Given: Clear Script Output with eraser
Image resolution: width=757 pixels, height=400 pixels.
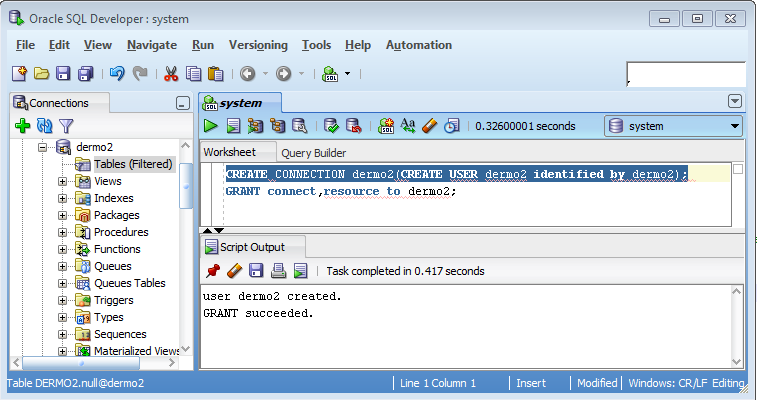Looking at the screenshot, I should click(234, 271).
